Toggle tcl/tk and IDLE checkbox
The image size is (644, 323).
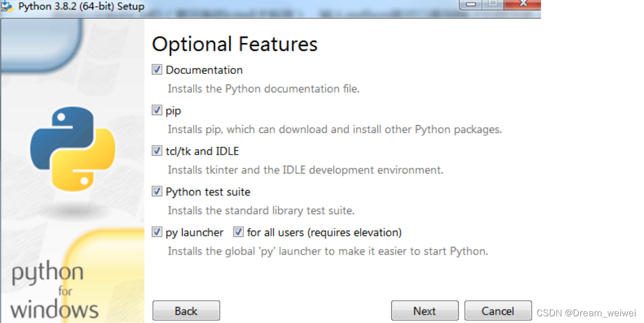coord(157,151)
